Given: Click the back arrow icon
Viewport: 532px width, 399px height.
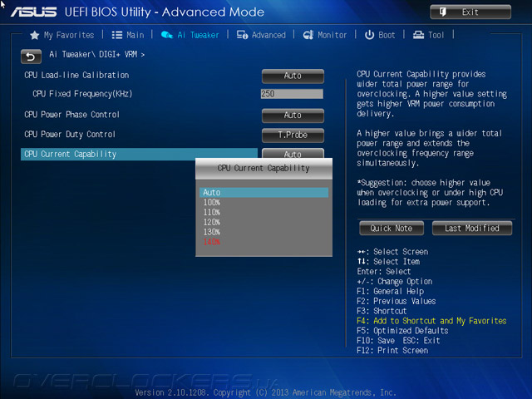Looking at the screenshot, I should point(31,57).
